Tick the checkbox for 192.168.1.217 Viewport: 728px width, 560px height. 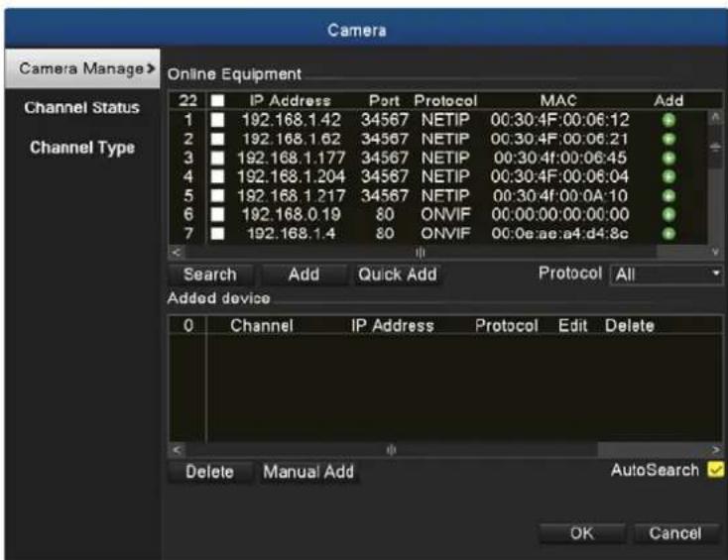217,195
